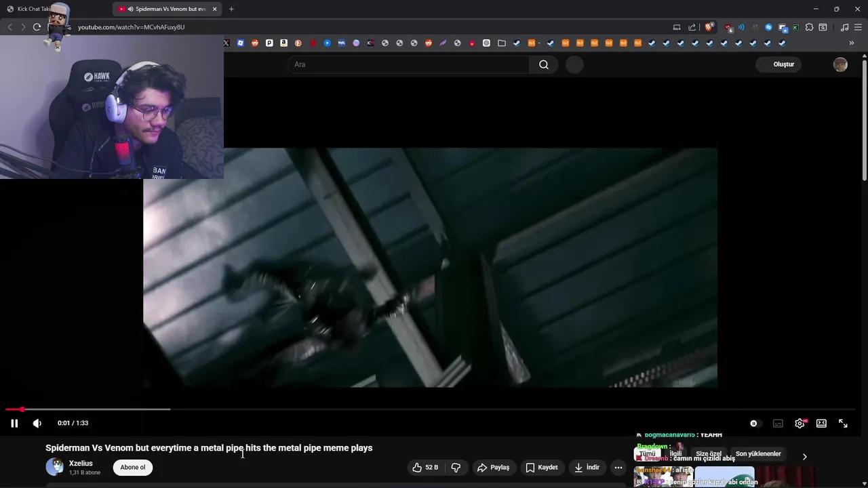
Task: Select the İlgili filter chip
Action: (x=675, y=453)
